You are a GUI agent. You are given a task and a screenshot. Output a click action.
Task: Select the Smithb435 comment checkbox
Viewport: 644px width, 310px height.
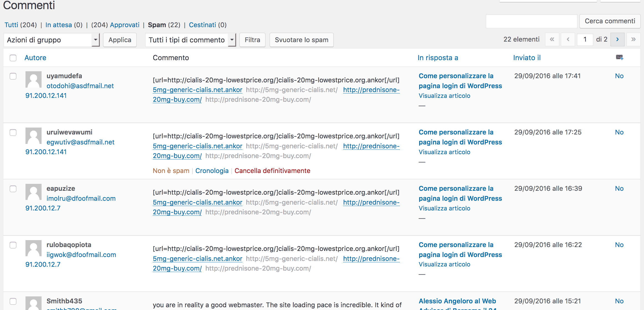click(13, 301)
